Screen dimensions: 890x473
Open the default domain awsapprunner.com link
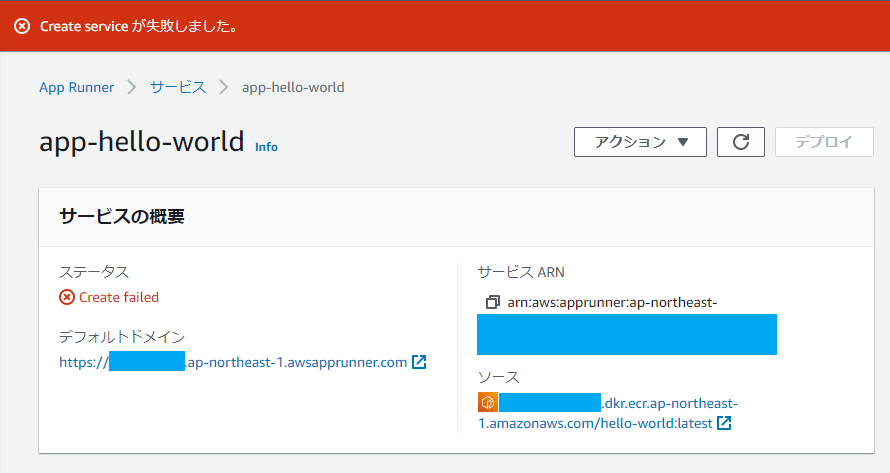233,362
